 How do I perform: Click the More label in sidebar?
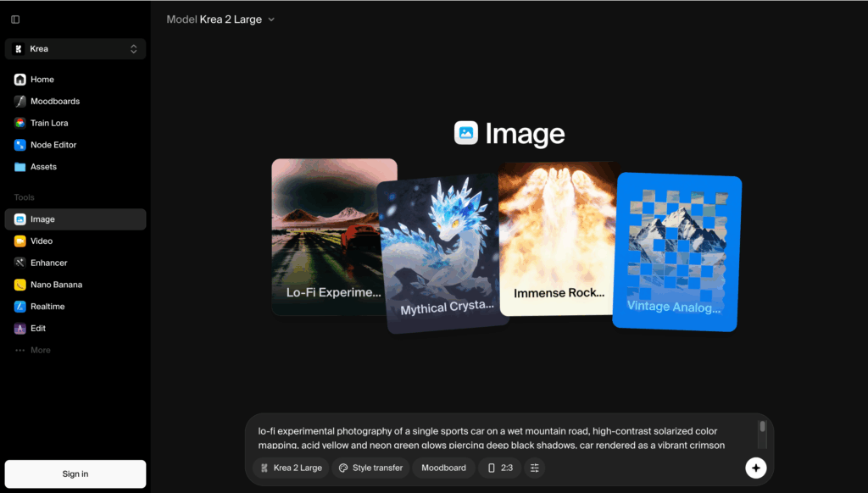click(41, 350)
